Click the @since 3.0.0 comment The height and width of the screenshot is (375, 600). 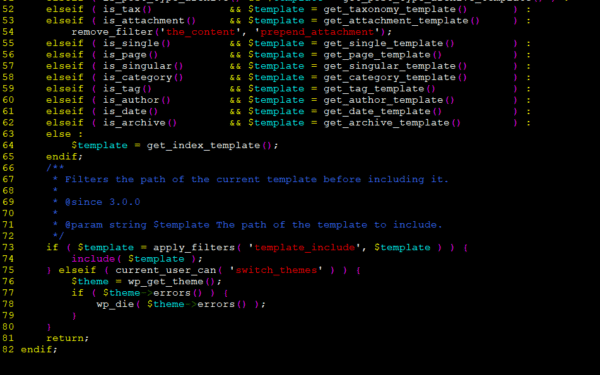(103, 202)
